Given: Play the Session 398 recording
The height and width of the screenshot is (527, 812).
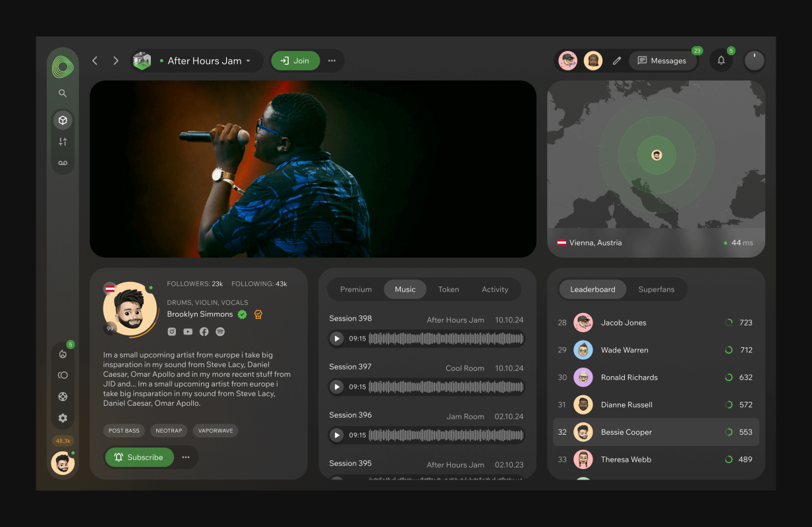Looking at the screenshot, I should 337,339.
